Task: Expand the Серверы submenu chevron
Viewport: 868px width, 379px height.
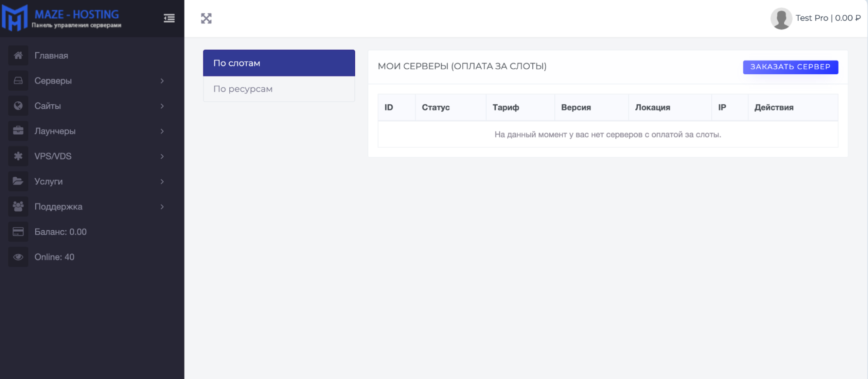Action: 162,81
